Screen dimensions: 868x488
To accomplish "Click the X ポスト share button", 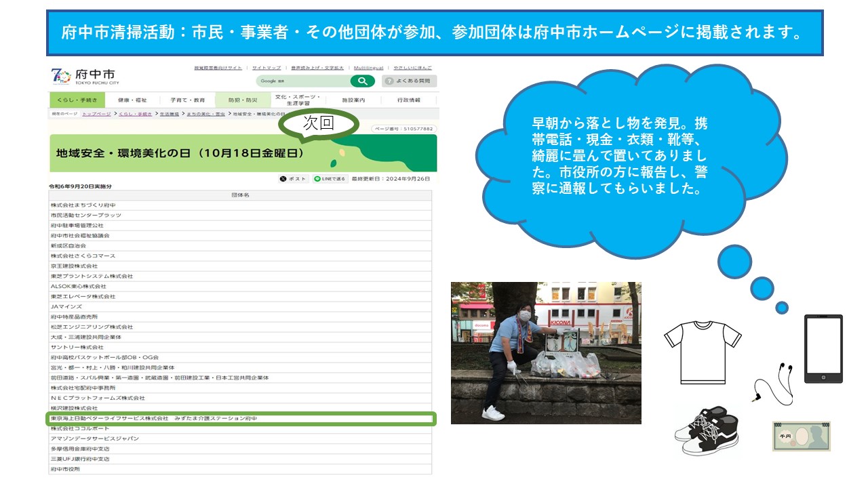I will pyautogui.click(x=293, y=179).
